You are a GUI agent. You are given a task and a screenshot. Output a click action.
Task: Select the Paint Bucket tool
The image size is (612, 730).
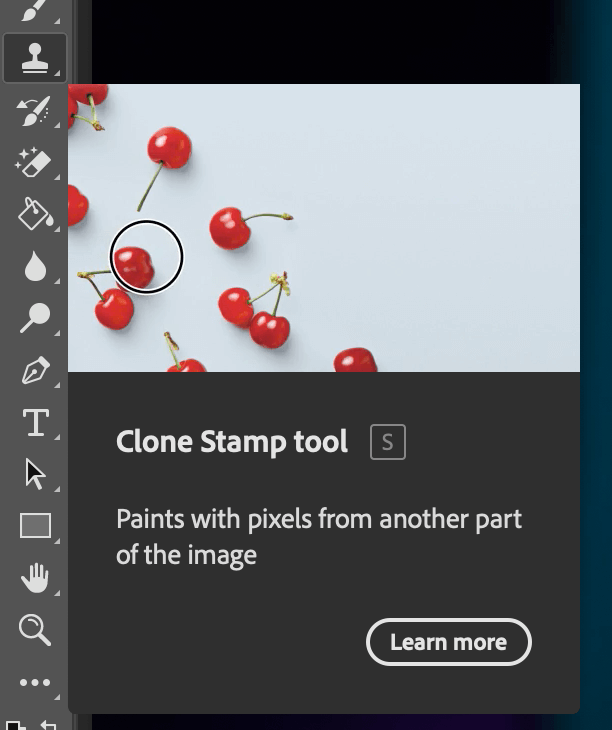pyautogui.click(x=35, y=214)
